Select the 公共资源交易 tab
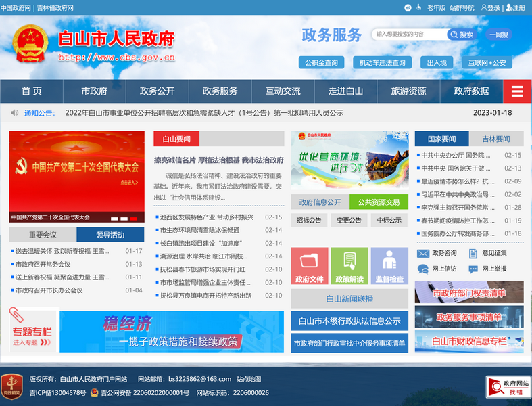Viewport: 532px width, 406px height. [379, 202]
